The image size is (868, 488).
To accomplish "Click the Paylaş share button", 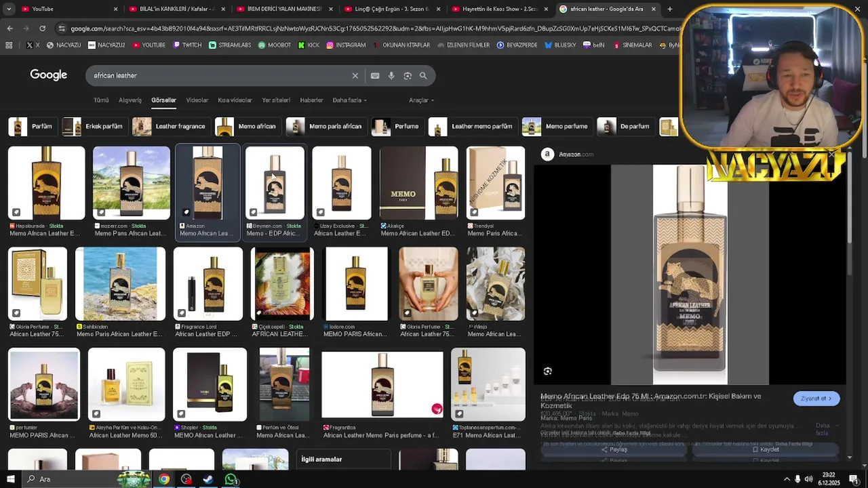I will [614, 449].
